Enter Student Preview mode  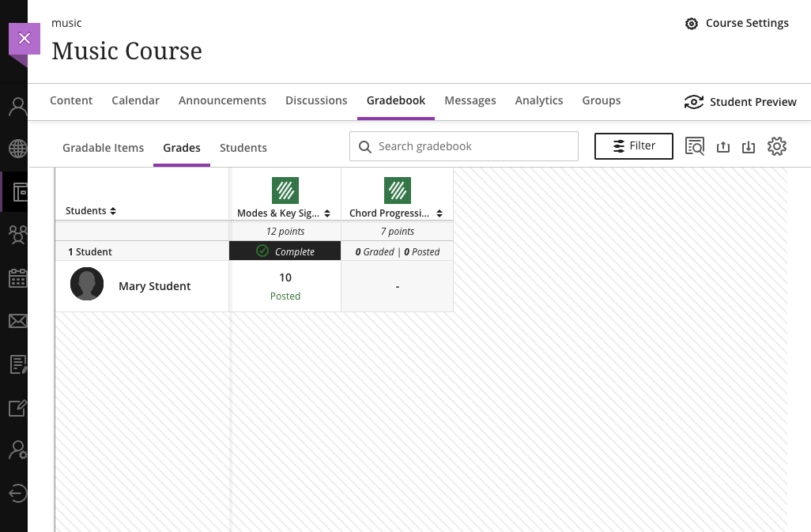[x=741, y=102]
